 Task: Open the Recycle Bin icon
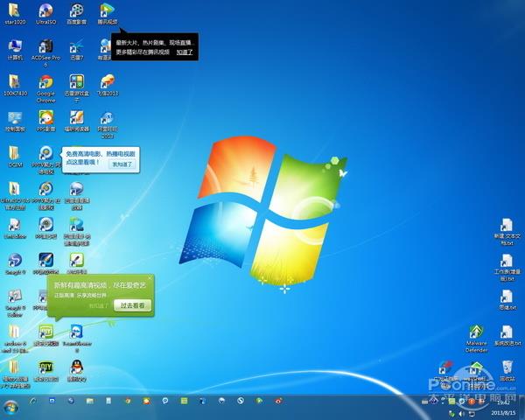tap(507, 368)
